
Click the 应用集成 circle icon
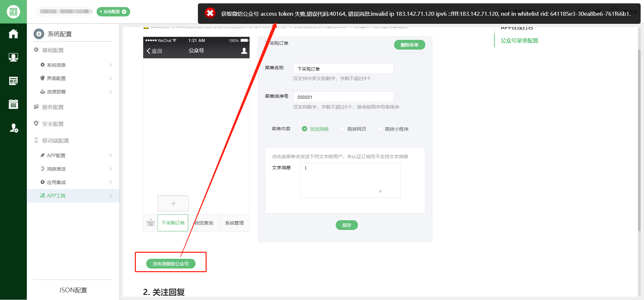[43, 182]
